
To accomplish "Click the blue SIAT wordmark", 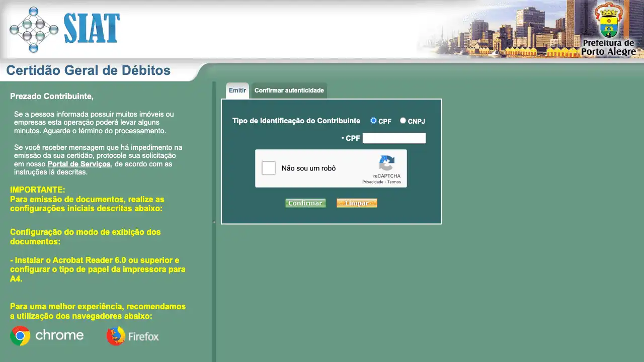I will click(x=92, y=29).
